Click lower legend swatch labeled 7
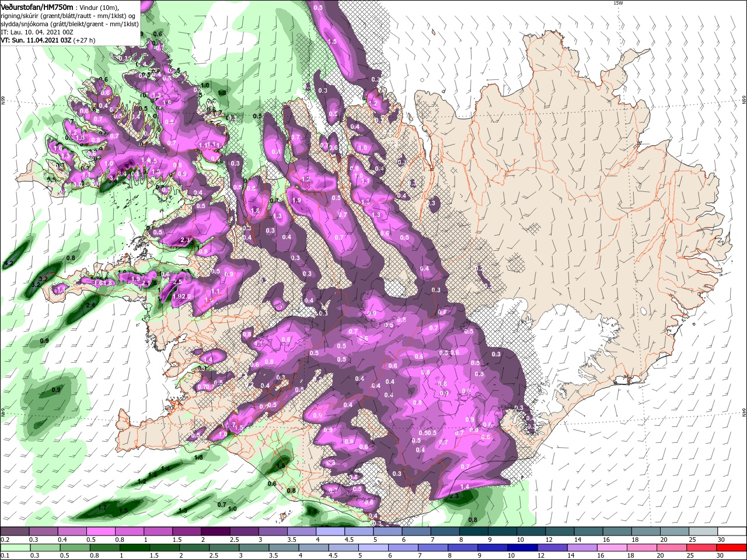The width and height of the screenshot is (747, 560). (434, 547)
